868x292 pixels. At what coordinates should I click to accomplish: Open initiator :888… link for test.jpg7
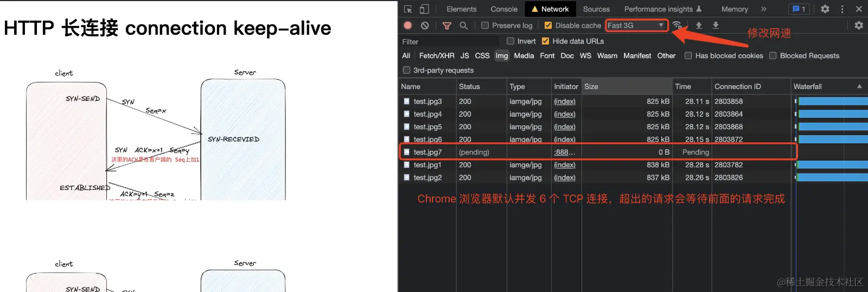565,153
